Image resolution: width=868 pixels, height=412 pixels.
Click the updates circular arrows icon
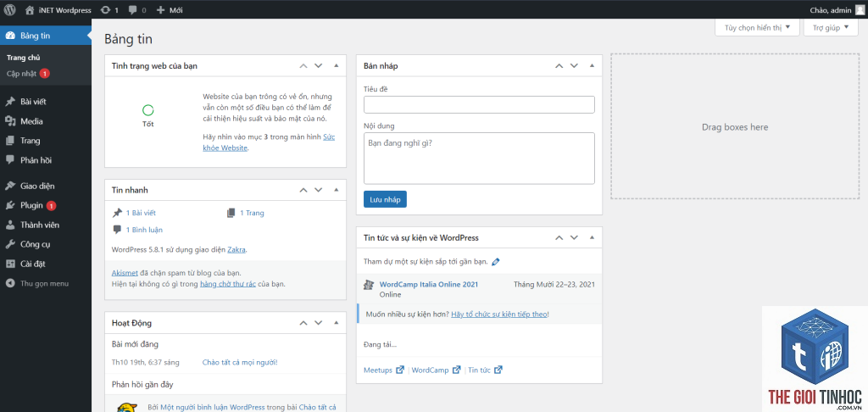pos(105,10)
